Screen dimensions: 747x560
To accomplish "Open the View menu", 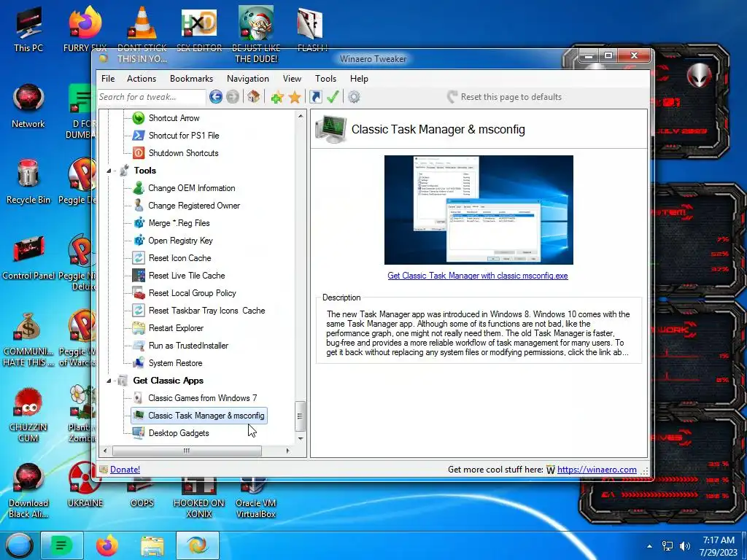I will (292, 79).
